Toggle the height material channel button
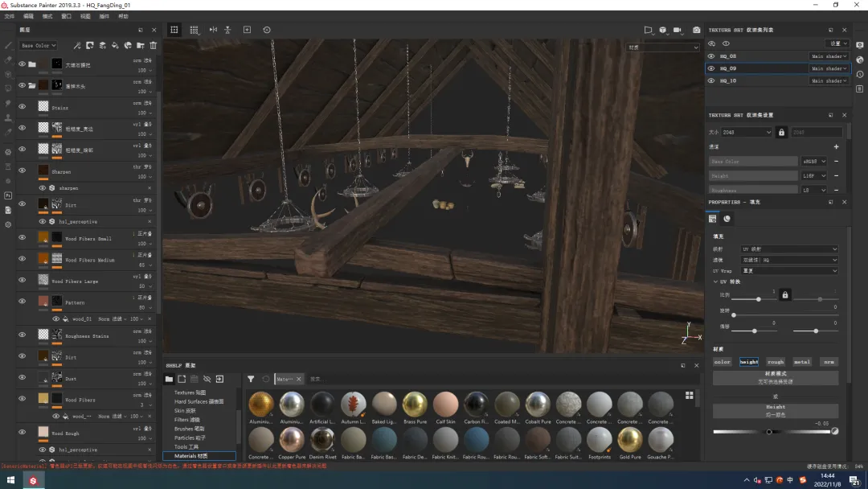Viewport: 868px width, 489px height. click(748, 362)
